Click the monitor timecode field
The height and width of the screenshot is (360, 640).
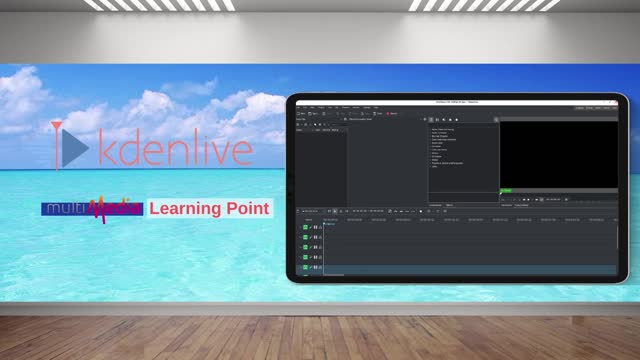pyautogui.click(x=553, y=200)
